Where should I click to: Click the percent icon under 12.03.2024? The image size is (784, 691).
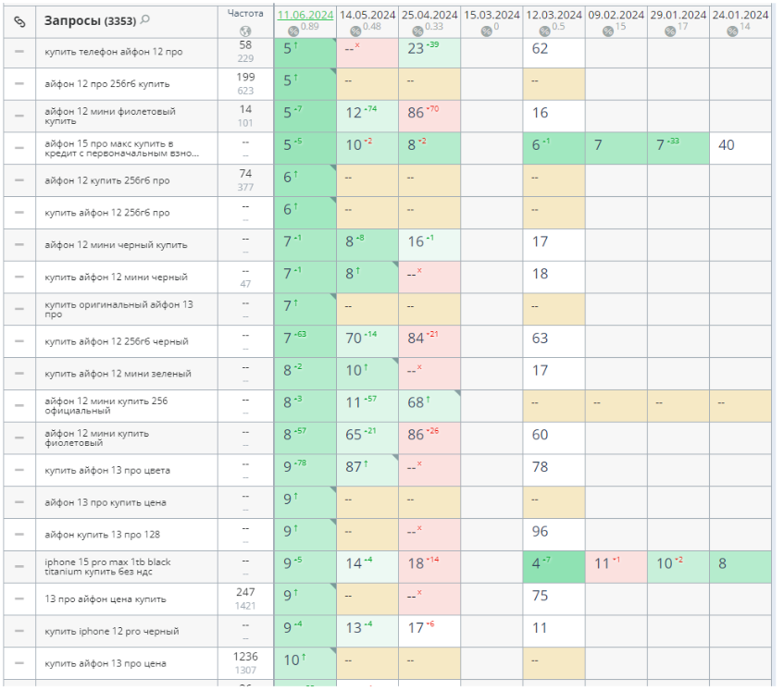click(x=545, y=31)
